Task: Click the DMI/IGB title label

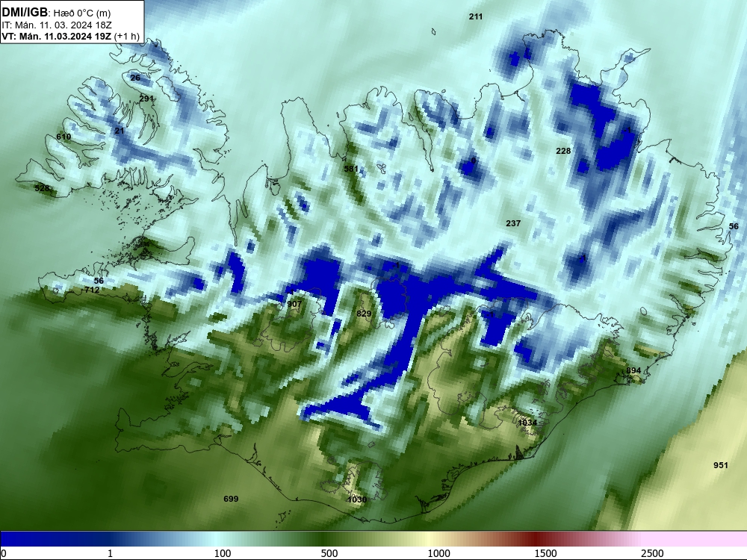Action: click(25, 13)
